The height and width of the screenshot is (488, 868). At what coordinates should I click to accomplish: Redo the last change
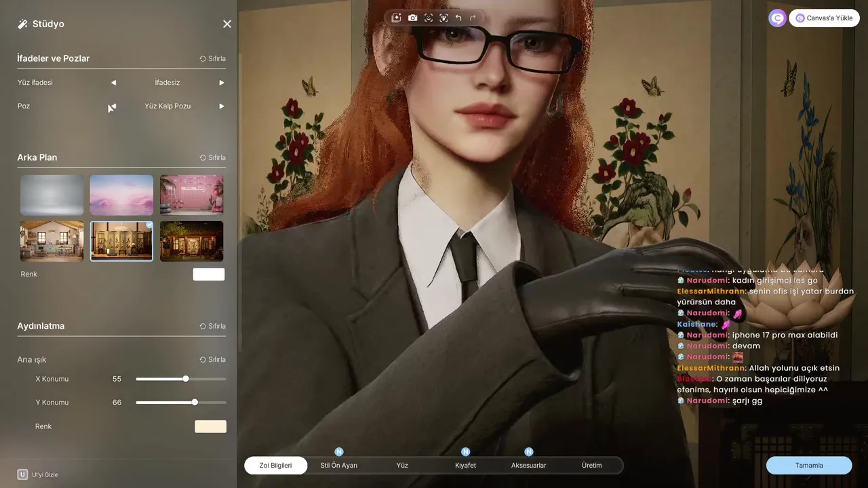(x=473, y=18)
